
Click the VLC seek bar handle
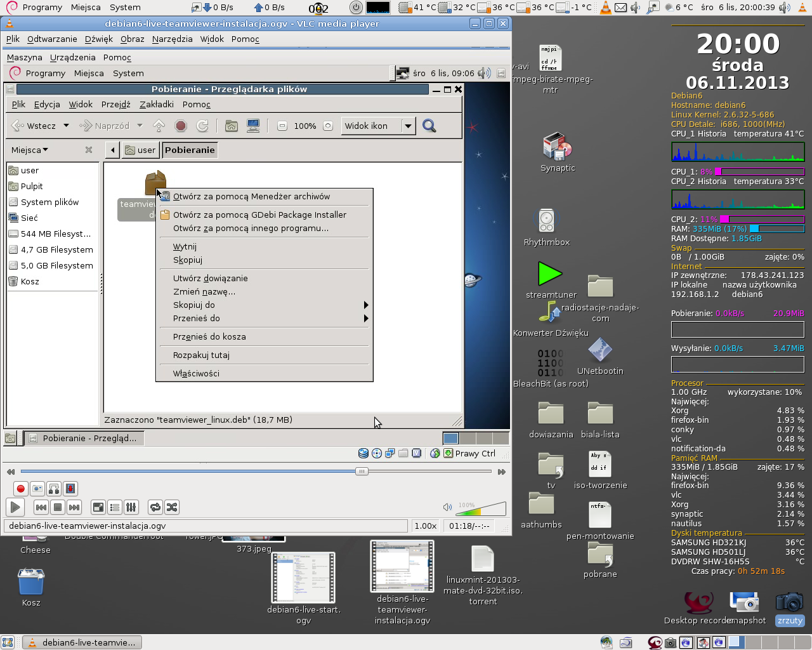click(362, 471)
